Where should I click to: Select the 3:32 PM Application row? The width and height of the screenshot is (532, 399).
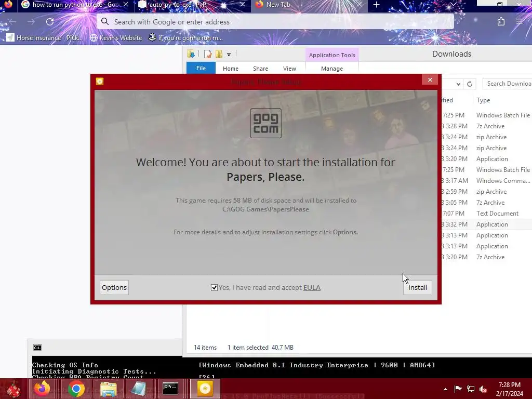click(x=486, y=224)
